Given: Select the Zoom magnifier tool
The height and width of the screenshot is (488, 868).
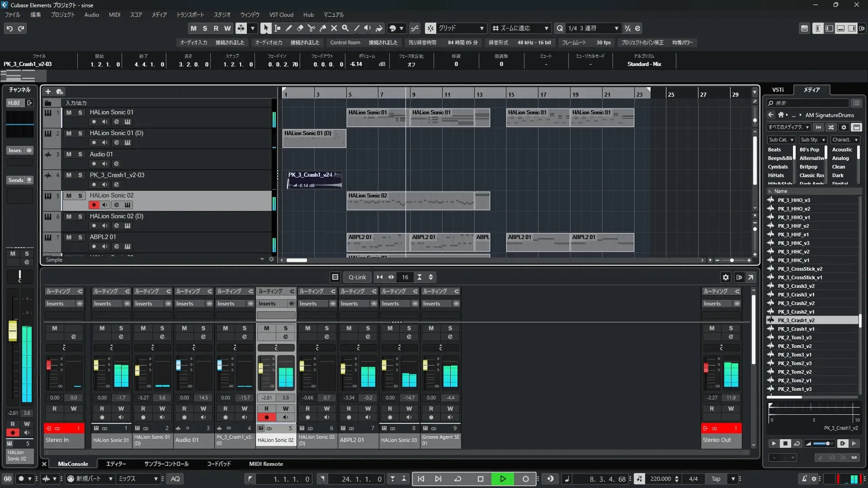Looking at the screenshot, I should (x=345, y=28).
